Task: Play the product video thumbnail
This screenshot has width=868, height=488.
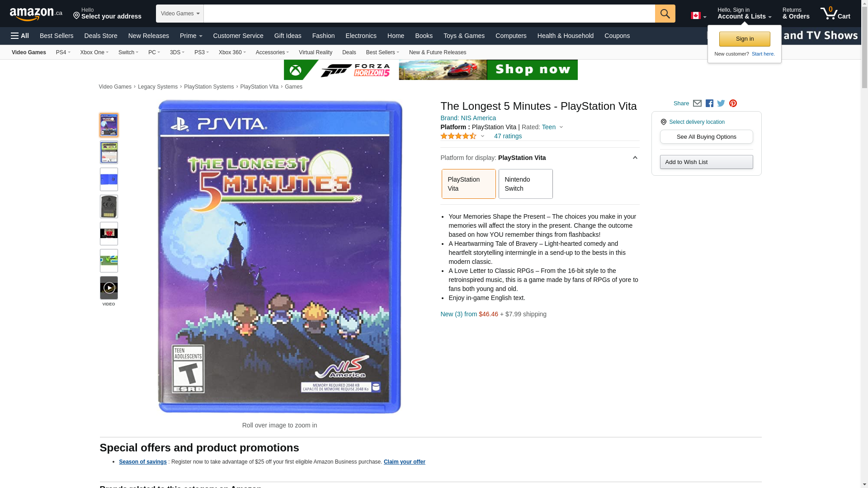Action: coord(109,288)
